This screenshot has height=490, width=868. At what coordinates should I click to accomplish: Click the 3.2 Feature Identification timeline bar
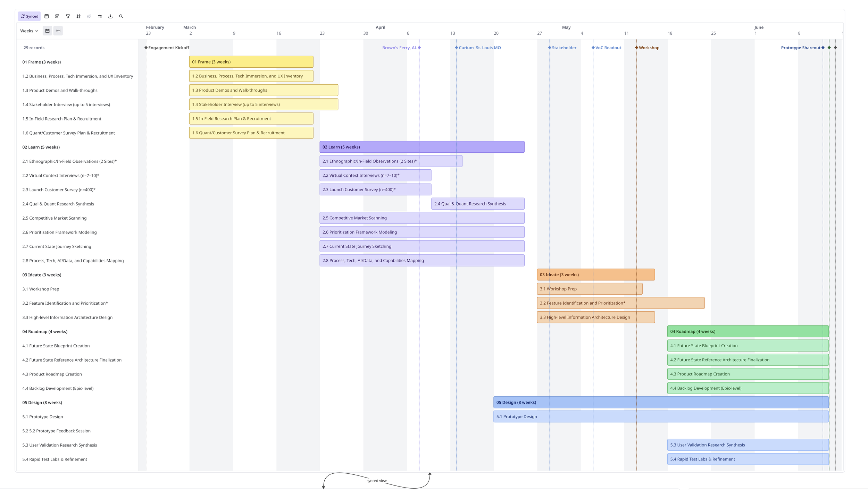621,303
